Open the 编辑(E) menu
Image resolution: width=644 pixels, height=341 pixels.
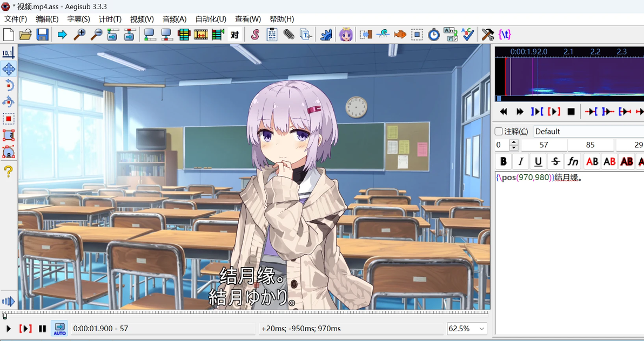click(47, 19)
